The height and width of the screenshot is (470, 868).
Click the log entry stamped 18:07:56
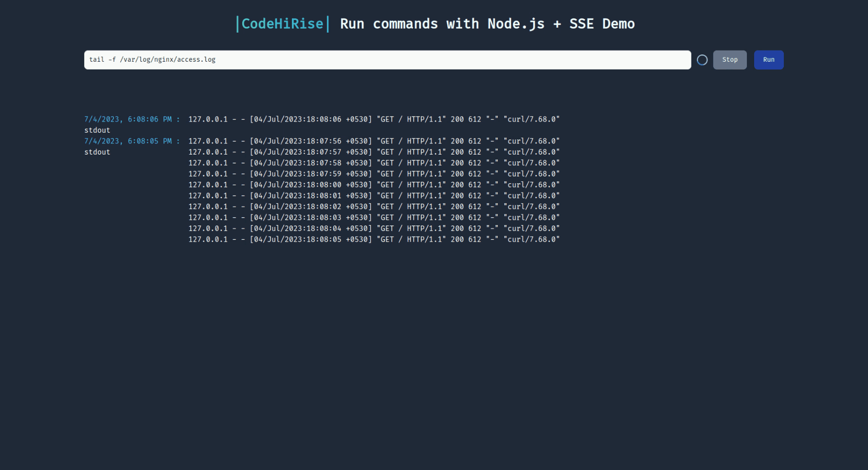374,141
